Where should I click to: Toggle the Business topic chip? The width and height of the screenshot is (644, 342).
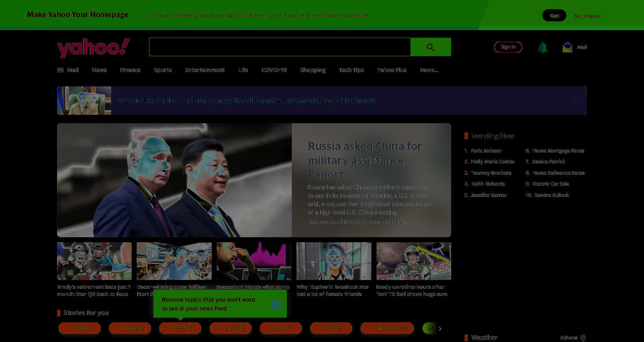pyautogui.click(x=331, y=328)
